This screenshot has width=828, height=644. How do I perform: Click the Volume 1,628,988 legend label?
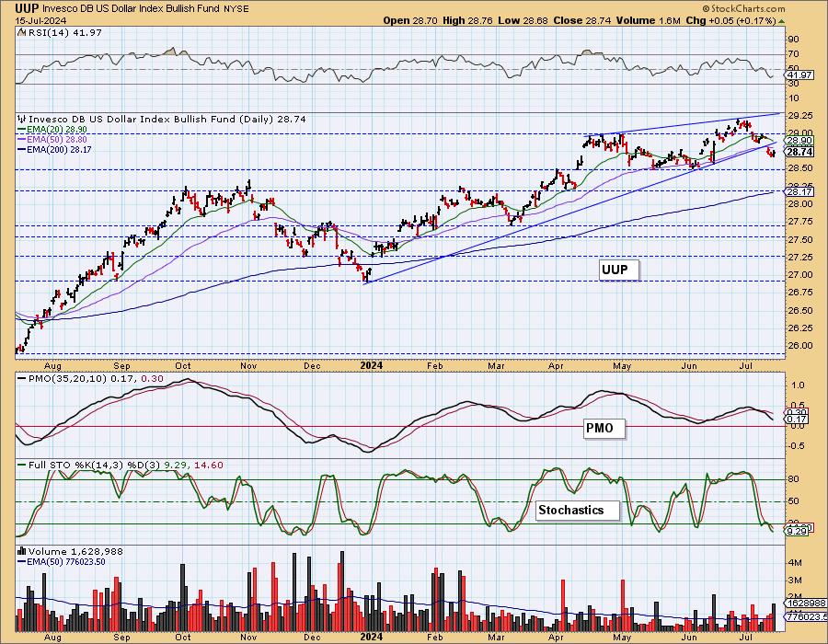[x=75, y=552]
